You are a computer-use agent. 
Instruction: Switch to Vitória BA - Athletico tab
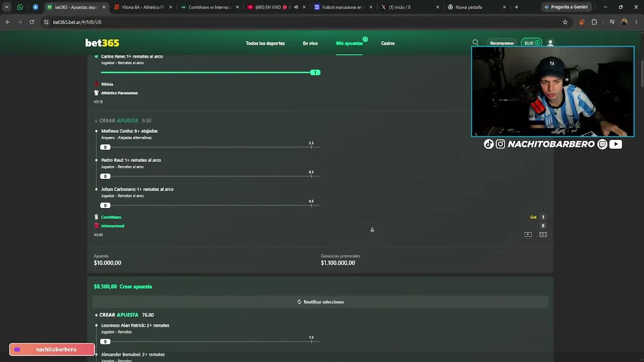(x=143, y=7)
